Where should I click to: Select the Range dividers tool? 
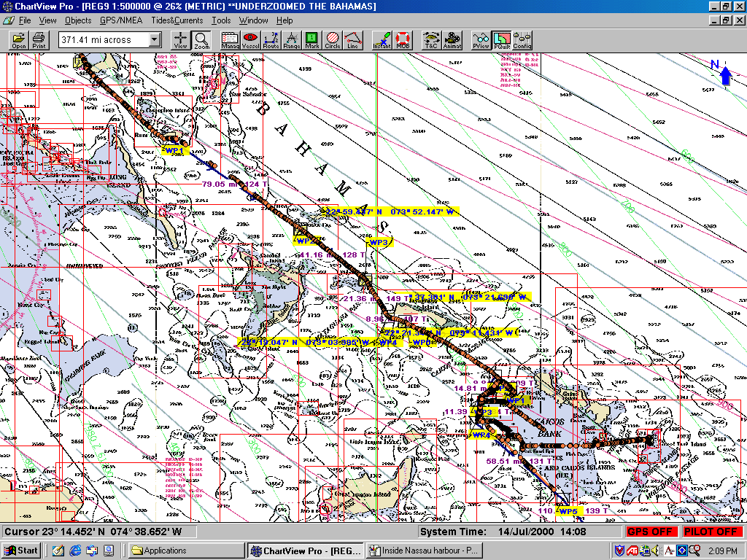pos(292,41)
